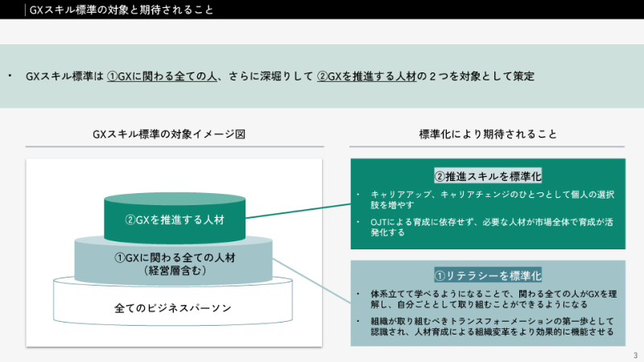The width and height of the screenshot is (644, 362).
Task: Select the キャリアアップ bullet text
Action: [x=491, y=200]
